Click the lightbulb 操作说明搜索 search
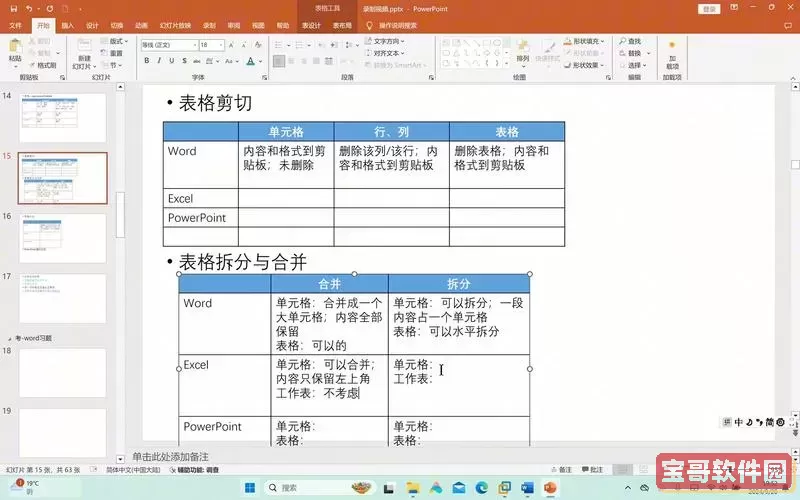 (391, 25)
